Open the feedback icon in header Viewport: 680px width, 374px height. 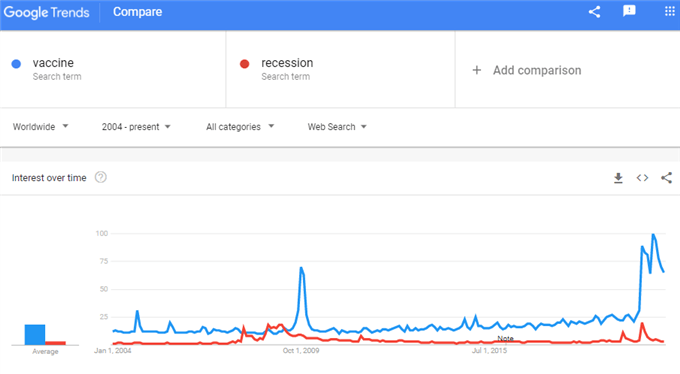pyautogui.click(x=629, y=11)
